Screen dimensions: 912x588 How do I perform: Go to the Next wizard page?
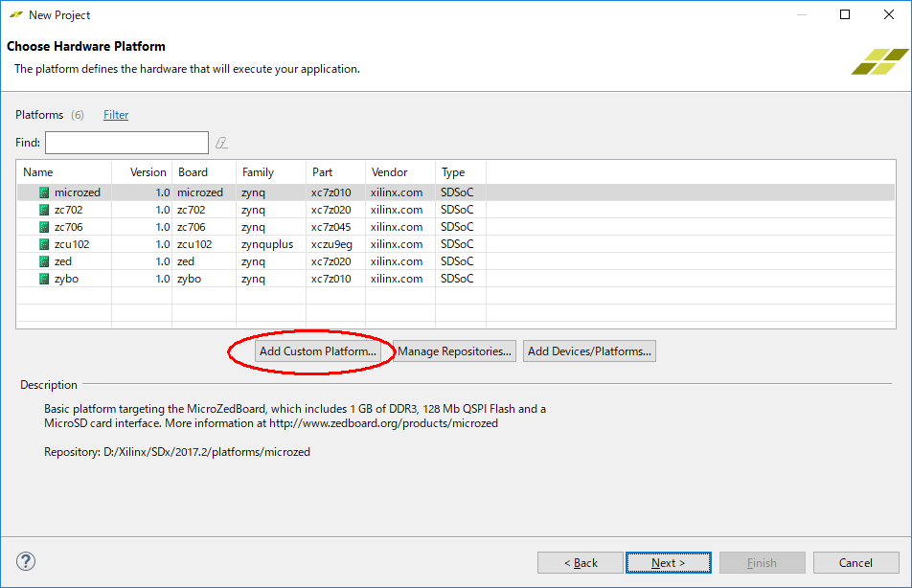669,562
